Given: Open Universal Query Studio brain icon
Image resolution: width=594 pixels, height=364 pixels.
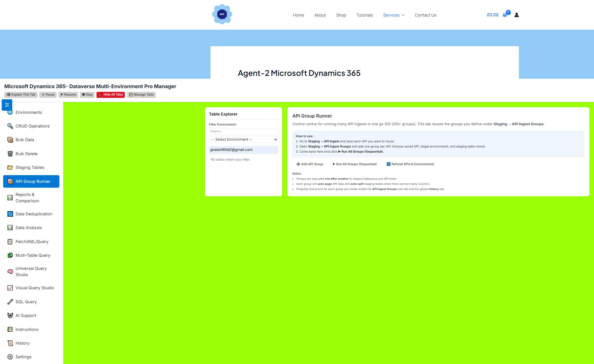Looking at the screenshot, I should coord(10,271).
